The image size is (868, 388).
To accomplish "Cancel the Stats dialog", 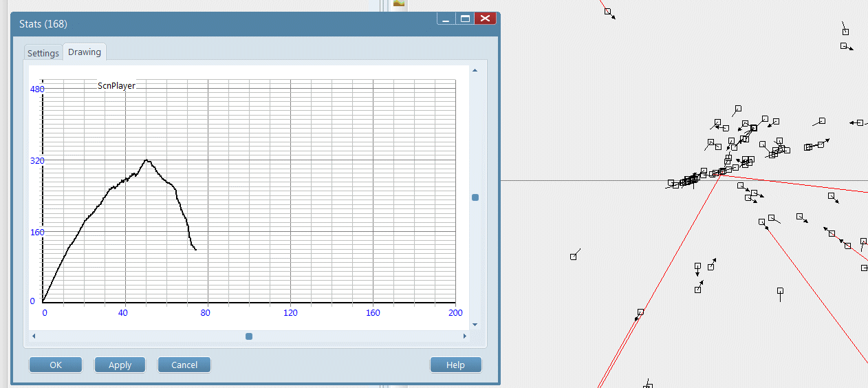I will coord(184,365).
